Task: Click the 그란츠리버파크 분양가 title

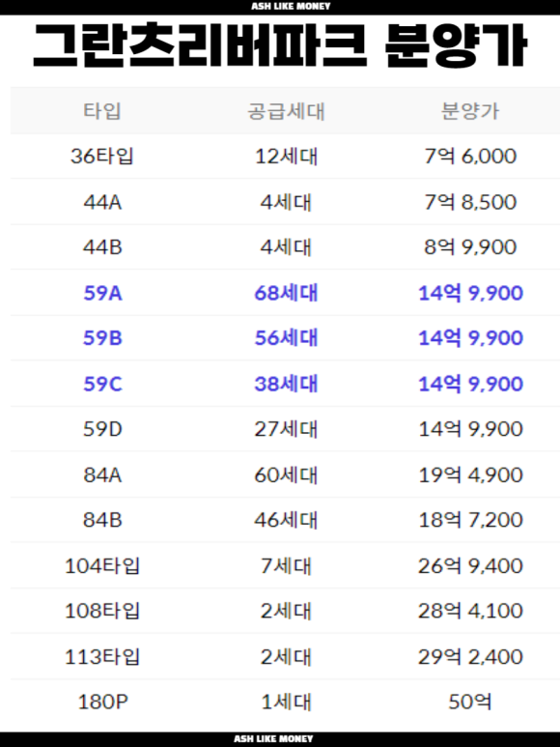Action: [280, 46]
